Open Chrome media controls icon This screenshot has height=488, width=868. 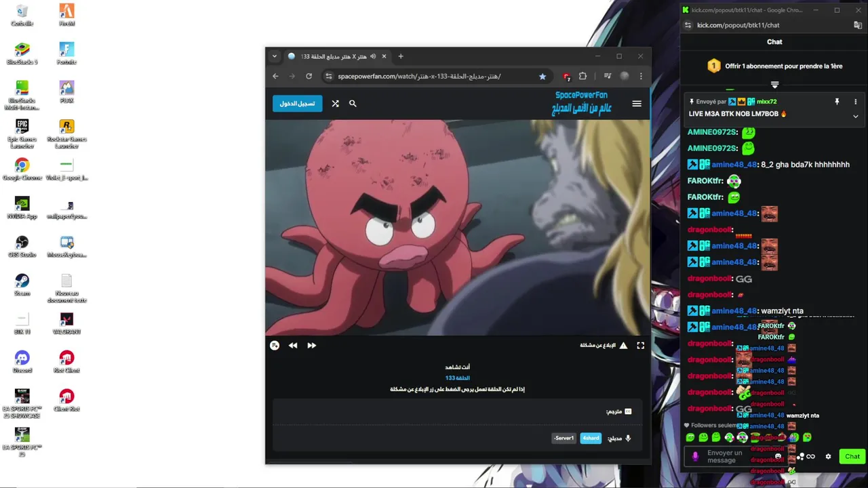[608, 76]
